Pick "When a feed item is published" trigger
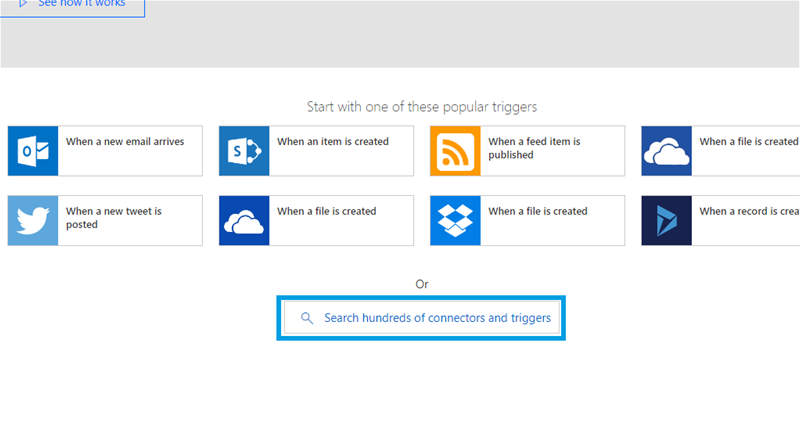The height and width of the screenshot is (438, 800). (x=534, y=148)
